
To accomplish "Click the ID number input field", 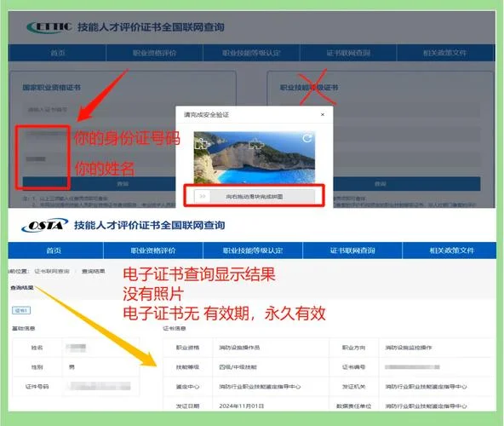I will click(x=98, y=134).
